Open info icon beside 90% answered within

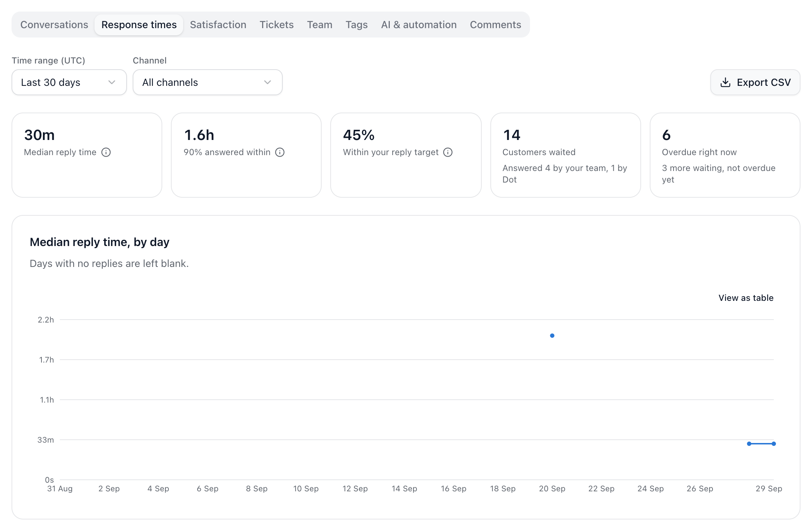tap(280, 152)
